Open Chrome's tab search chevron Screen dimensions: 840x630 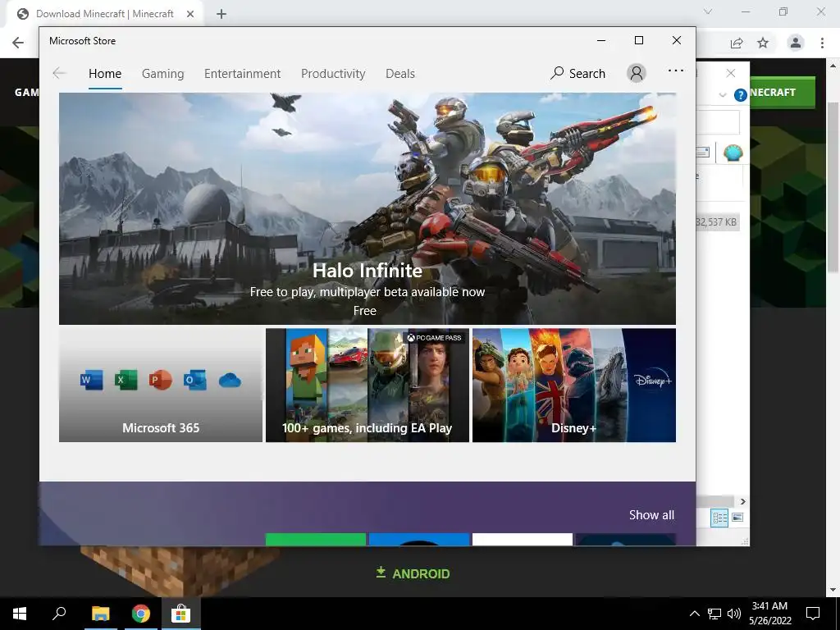coord(708,11)
